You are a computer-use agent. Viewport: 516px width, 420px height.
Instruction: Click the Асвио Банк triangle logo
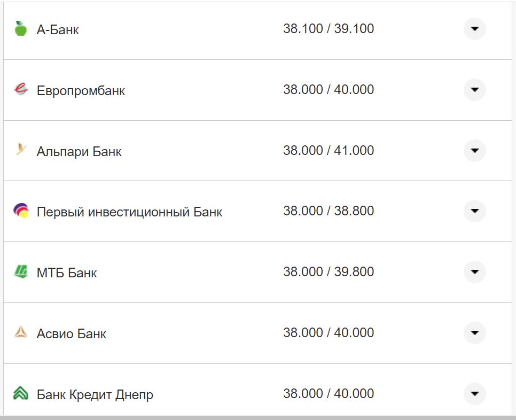click(x=21, y=333)
